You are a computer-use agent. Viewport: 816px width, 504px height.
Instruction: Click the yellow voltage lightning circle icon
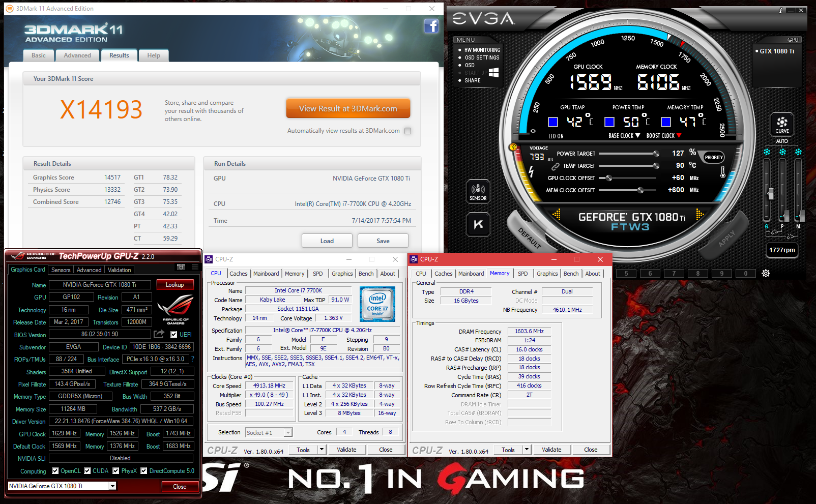tap(513, 147)
